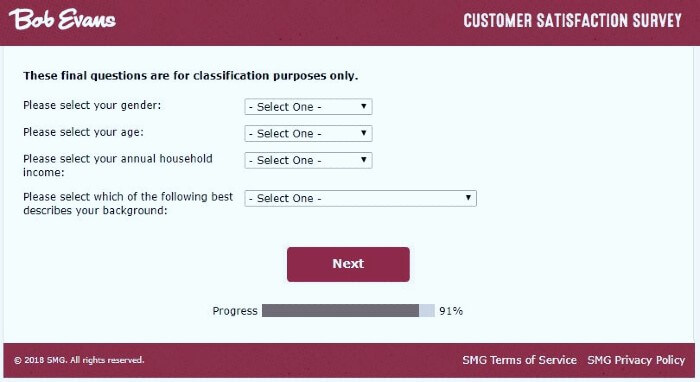Open the annual household income dropdown
Viewport: 700px width, 382px height.
pos(308,160)
